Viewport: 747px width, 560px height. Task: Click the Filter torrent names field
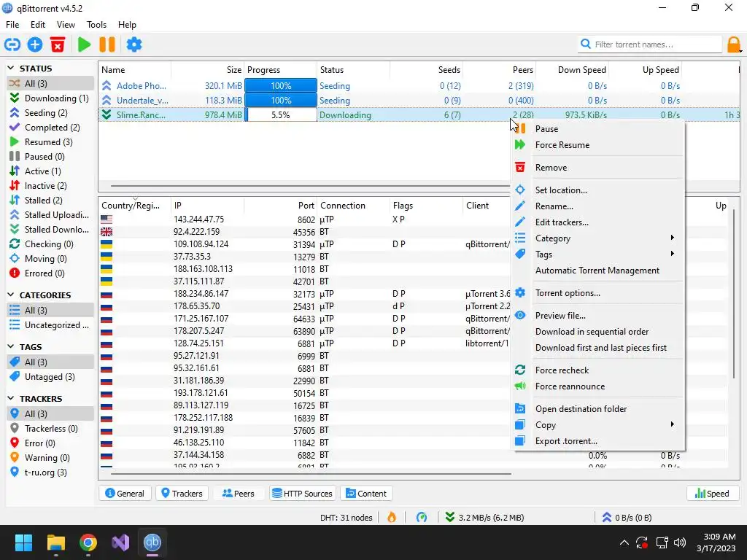(x=650, y=44)
